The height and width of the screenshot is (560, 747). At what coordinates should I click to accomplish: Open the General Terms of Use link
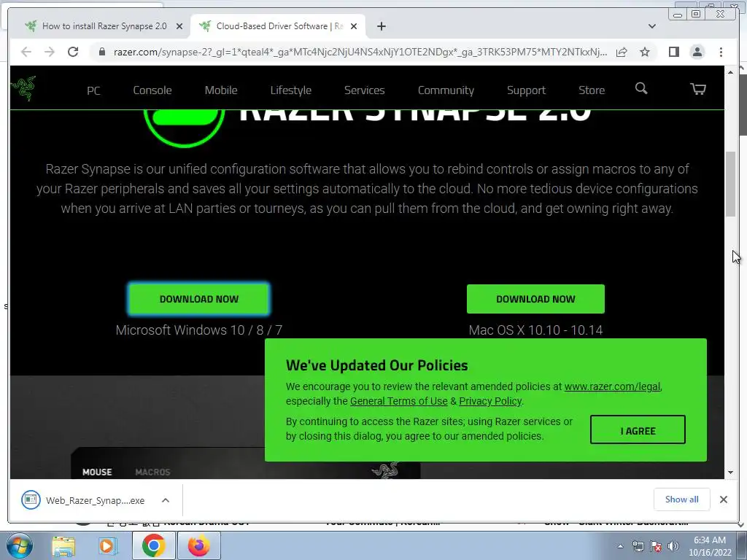(x=399, y=401)
